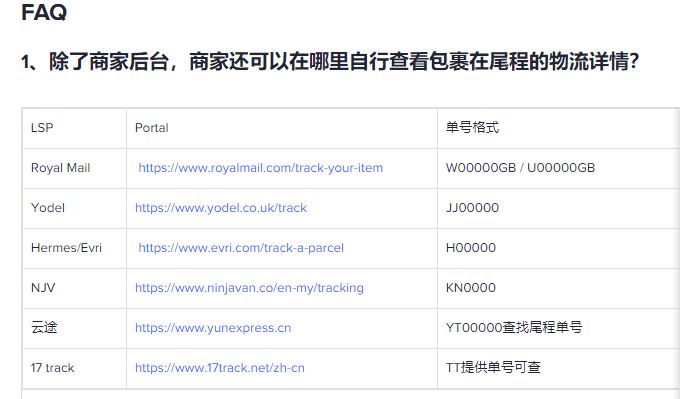Viewport: 684px width, 399px height.
Task: Select the YT00000查找尾程单号 cell
Action: tap(558, 328)
